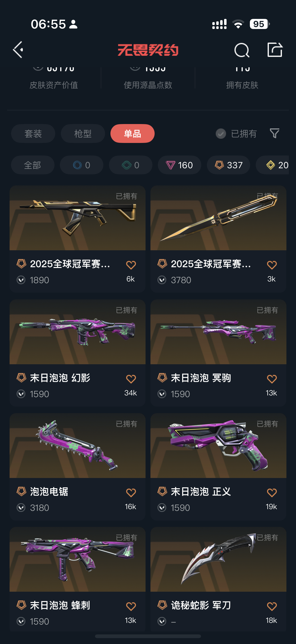Screen dimensions: 296x644
Task: Select the blue tier filter showing 0
Action: coord(81,165)
